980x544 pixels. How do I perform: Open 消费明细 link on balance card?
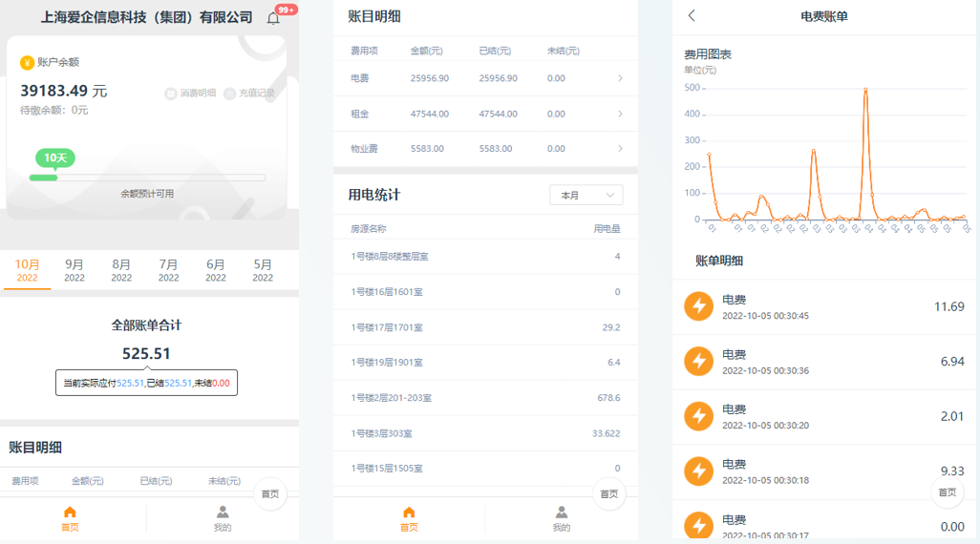(x=190, y=94)
